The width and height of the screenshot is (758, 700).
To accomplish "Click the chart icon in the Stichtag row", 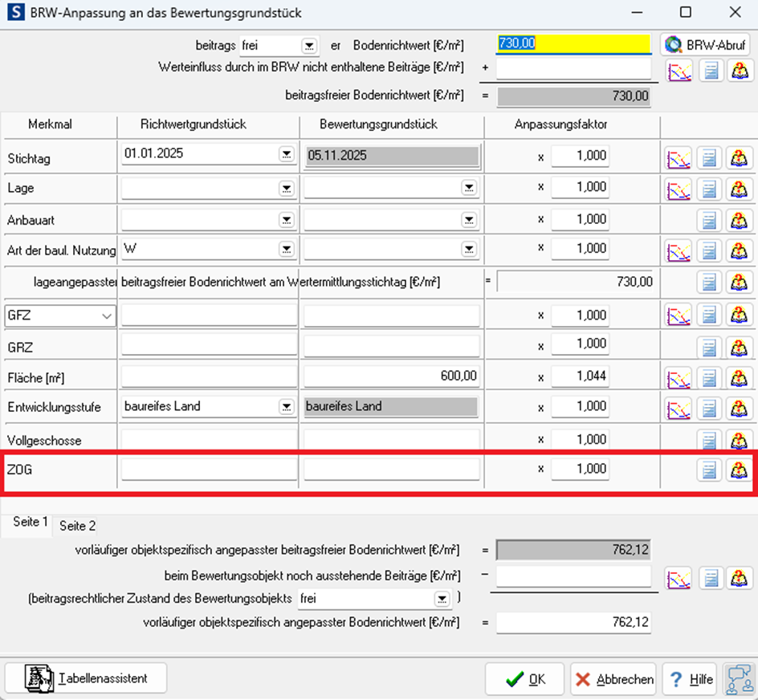I will click(x=679, y=158).
